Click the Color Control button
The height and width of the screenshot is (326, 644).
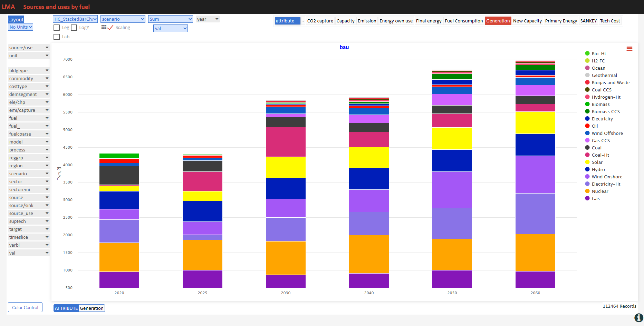coord(25,307)
